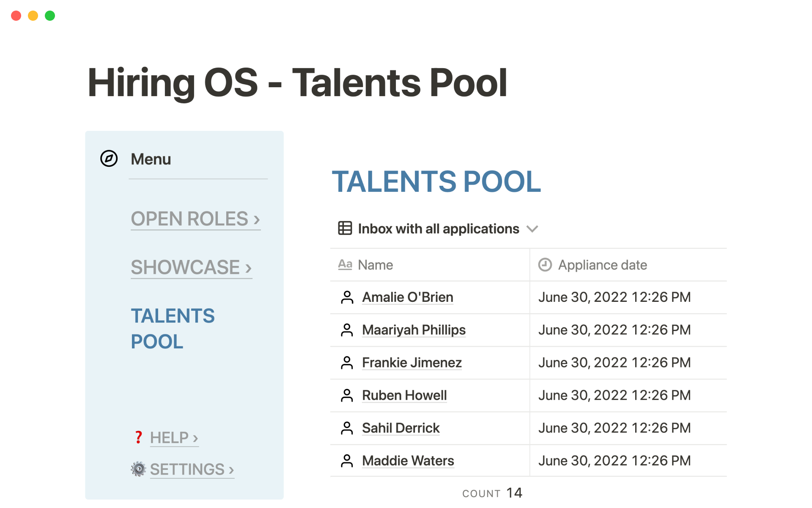The image size is (812, 508).
Task: Click the red question mark icon
Action: pyautogui.click(x=138, y=437)
